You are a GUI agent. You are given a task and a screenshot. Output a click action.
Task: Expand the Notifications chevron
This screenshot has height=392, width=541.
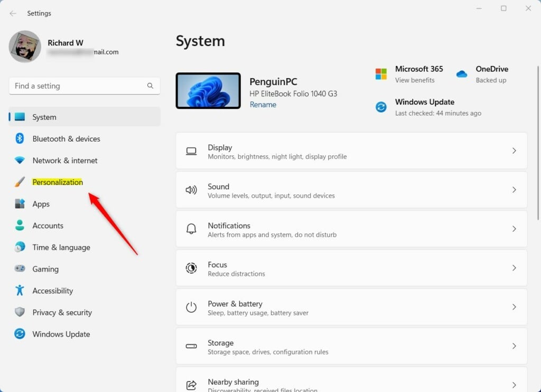(x=514, y=229)
